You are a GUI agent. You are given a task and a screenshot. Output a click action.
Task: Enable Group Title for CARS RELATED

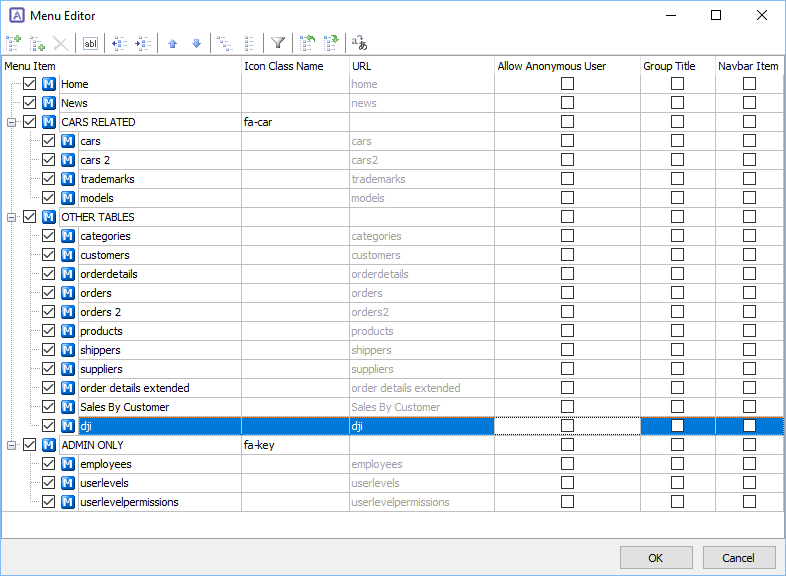677,122
